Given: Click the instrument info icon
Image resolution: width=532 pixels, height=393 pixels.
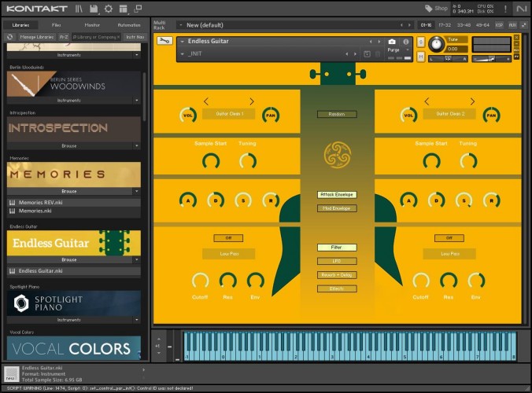Looking at the screenshot, I should pyautogui.click(x=406, y=42).
